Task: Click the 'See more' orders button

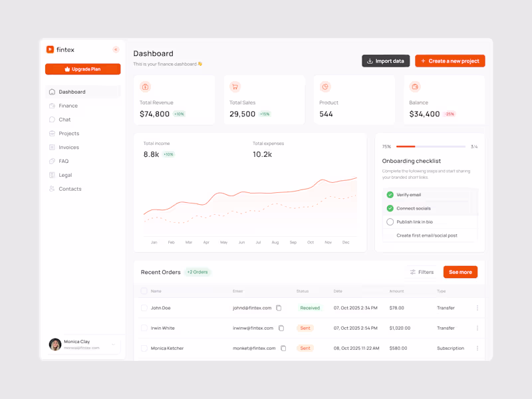Action: (460, 272)
